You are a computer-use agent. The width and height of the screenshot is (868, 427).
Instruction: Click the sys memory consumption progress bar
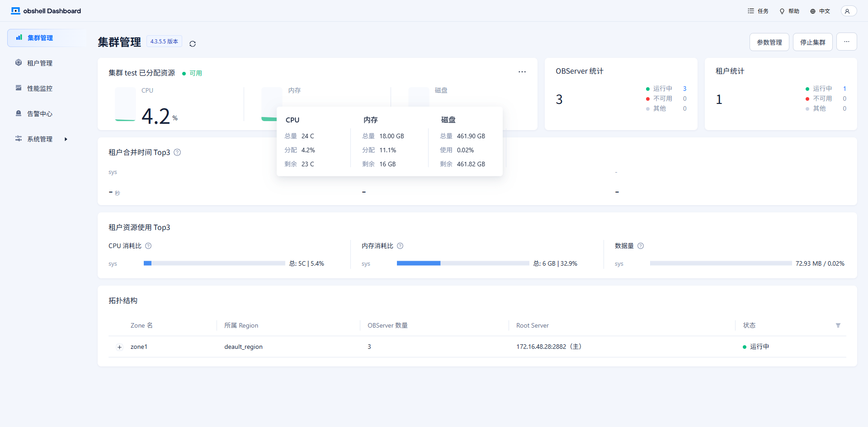[x=462, y=263]
